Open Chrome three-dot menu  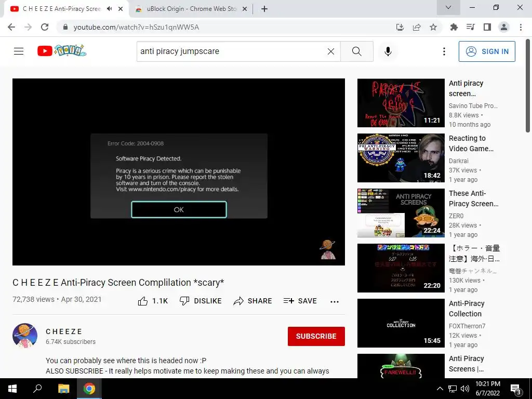coord(521,27)
